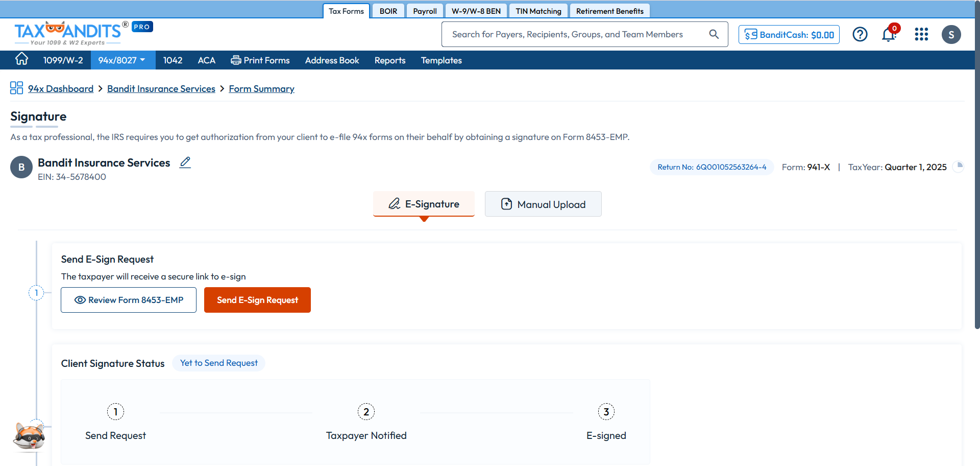Click the Client Signature Status heading

113,363
